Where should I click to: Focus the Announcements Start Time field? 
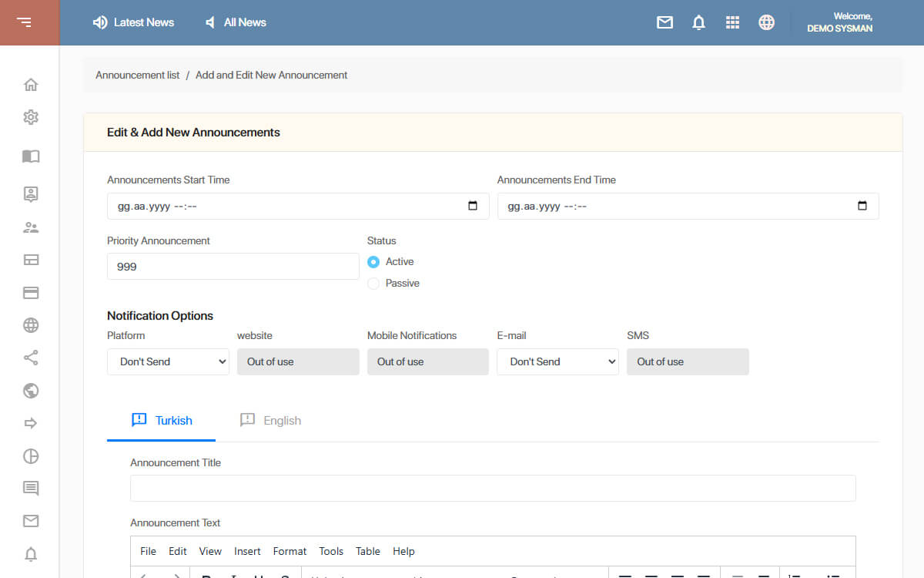(x=298, y=206)
